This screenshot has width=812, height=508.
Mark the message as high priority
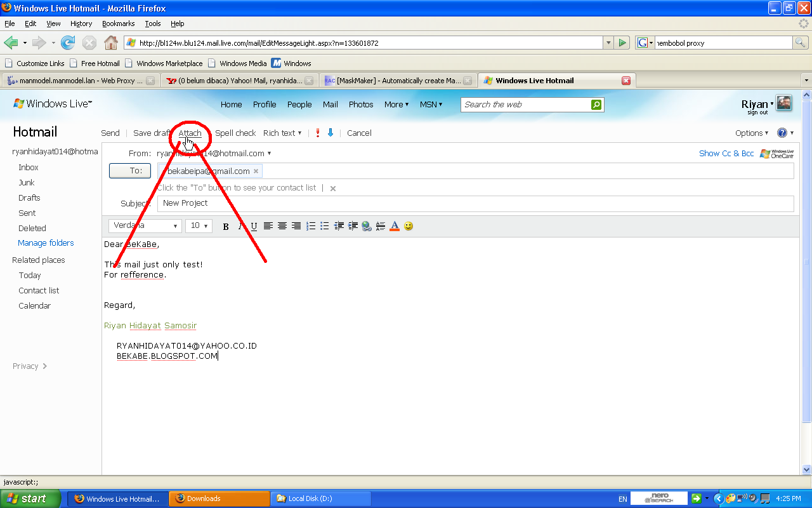point(318,133)
